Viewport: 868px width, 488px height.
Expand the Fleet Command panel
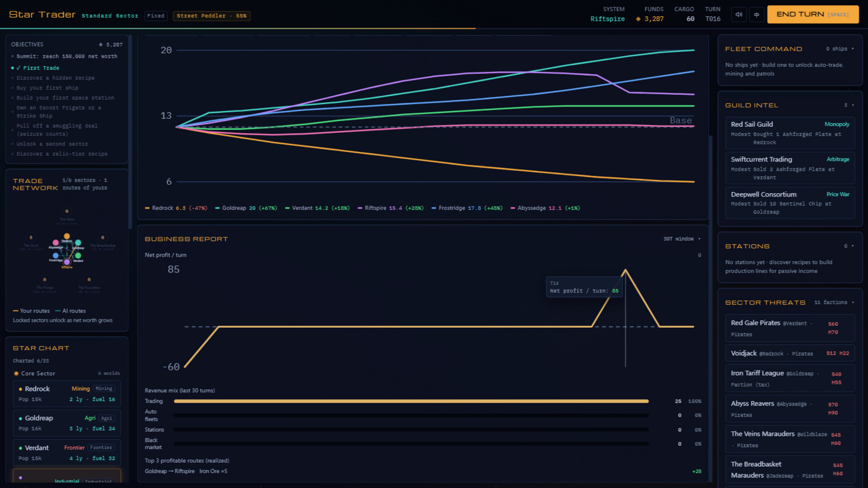tap(853, 49)
